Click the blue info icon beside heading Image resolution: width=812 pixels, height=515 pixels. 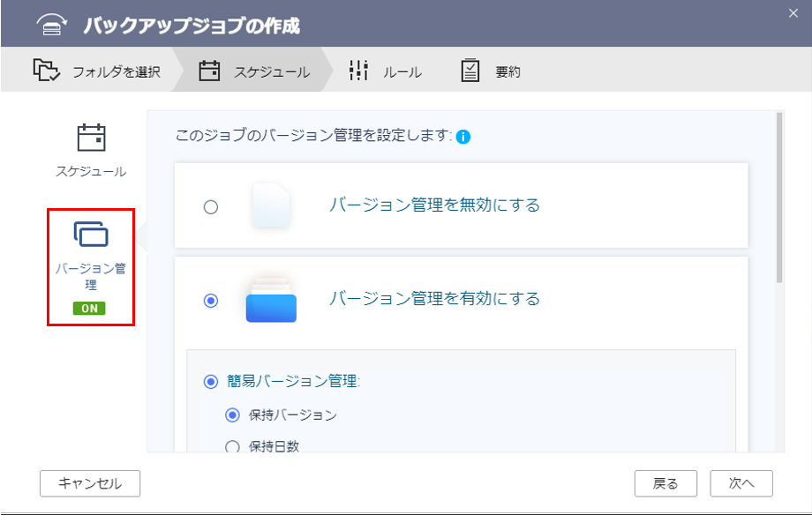tap(463, 137)
